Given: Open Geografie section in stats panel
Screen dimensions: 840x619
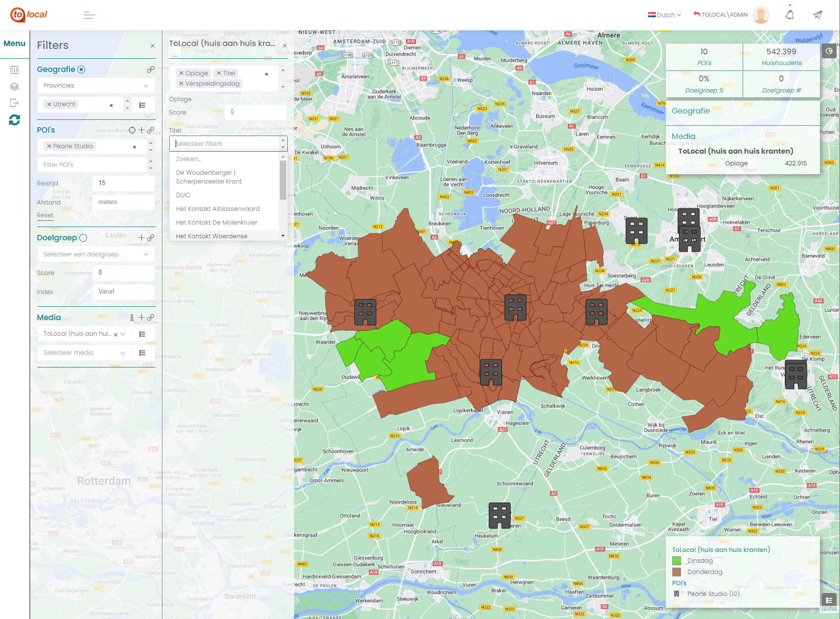Looking at the screenshot, I should click(x=690, y=111).
